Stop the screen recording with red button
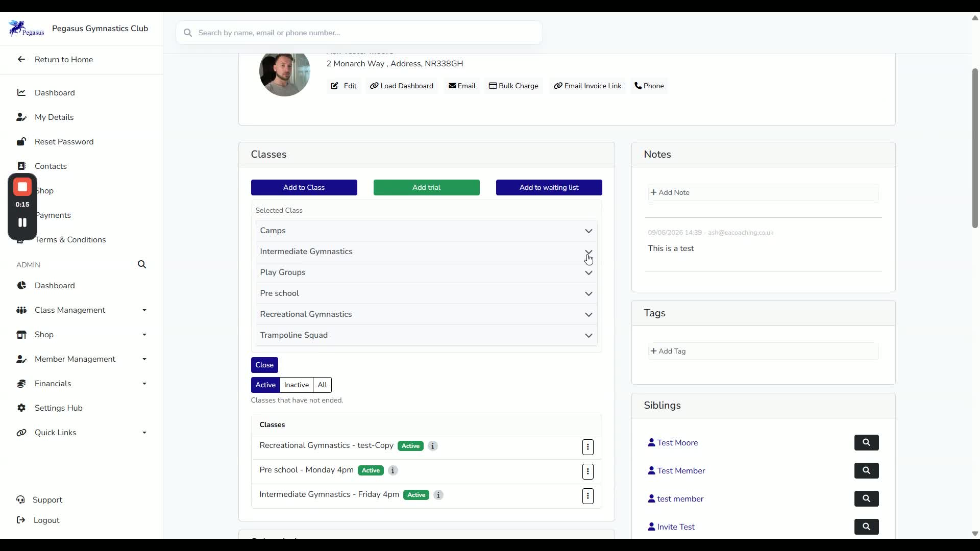This screenshot has width=980, height=551. 22,187
